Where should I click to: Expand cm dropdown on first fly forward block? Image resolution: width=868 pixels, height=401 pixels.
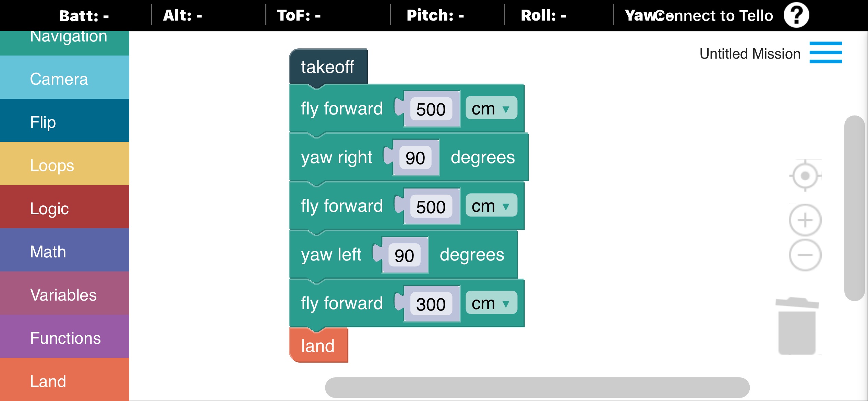click(491, 109)
